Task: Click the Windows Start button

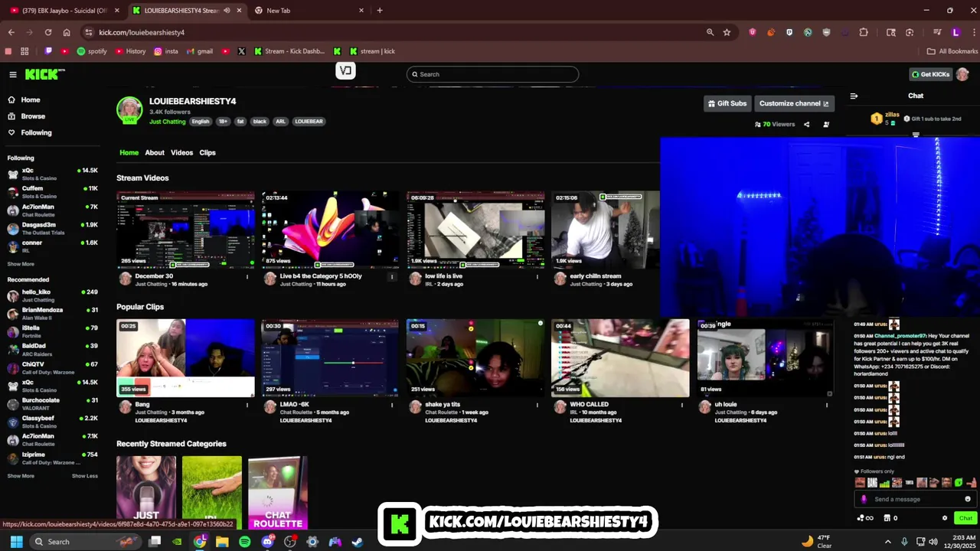Action: [16, 542]
